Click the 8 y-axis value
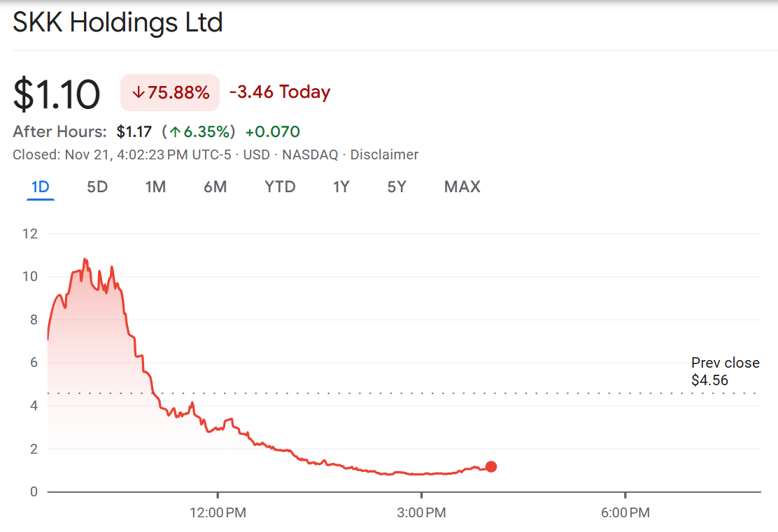The image size is (778, 532). [x=34, y=319]
